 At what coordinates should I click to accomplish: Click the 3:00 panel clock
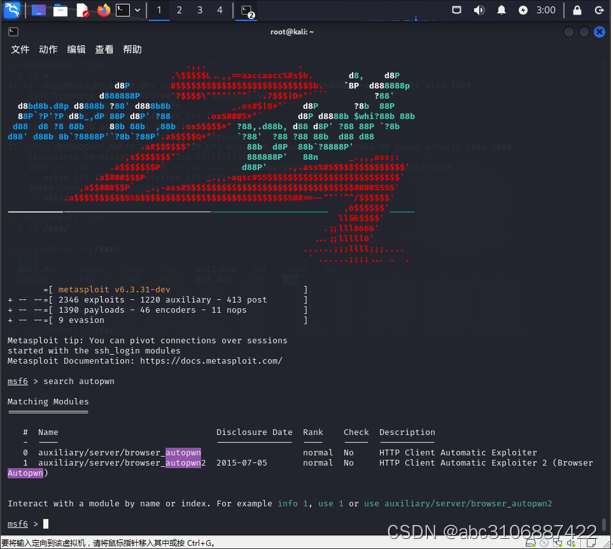546,10
